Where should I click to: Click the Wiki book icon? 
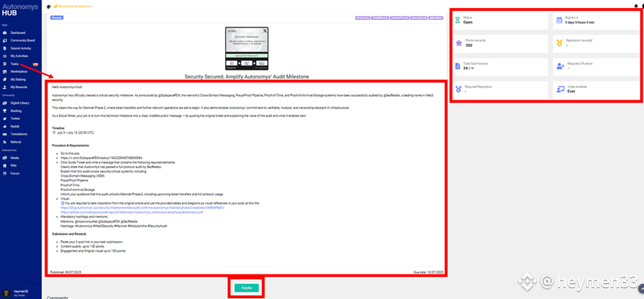(x=5, y=165)
